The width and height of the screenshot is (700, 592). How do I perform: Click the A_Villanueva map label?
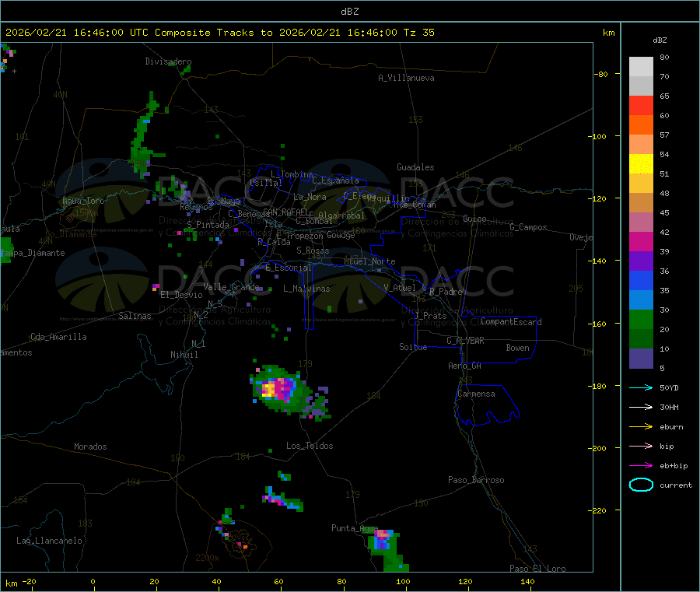click(x=406, y=78)
